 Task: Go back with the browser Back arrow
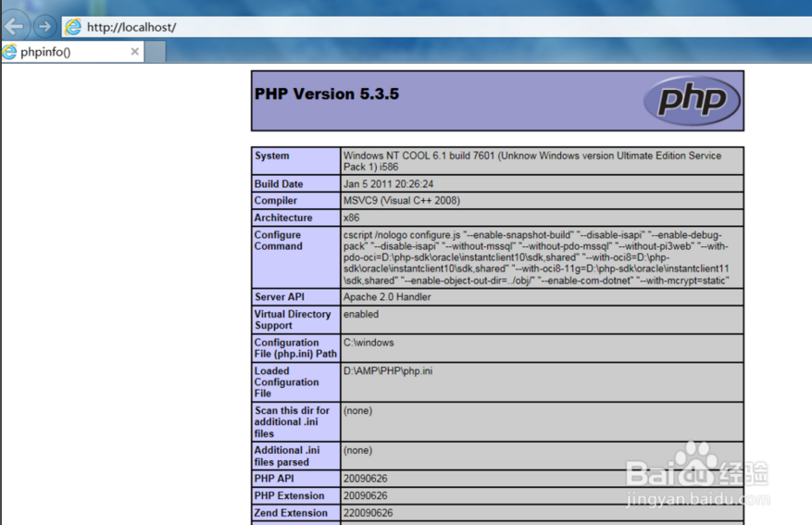click(x=15, y=27)
